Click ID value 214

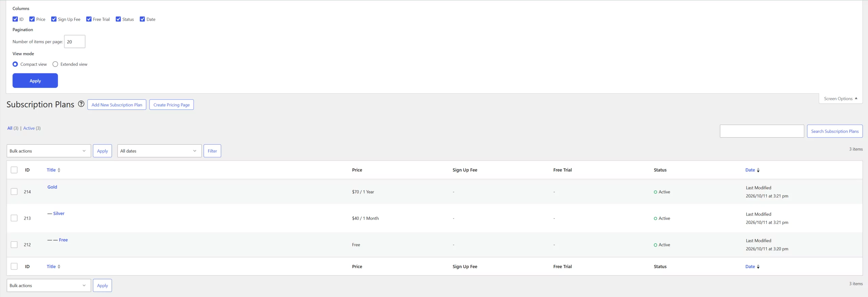tap(27, 192)
